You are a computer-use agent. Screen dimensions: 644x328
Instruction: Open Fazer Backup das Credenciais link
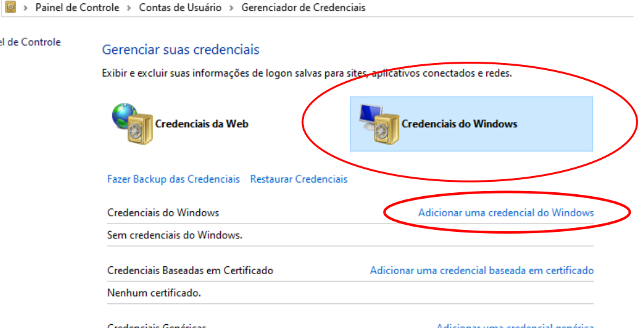point(173,179)
